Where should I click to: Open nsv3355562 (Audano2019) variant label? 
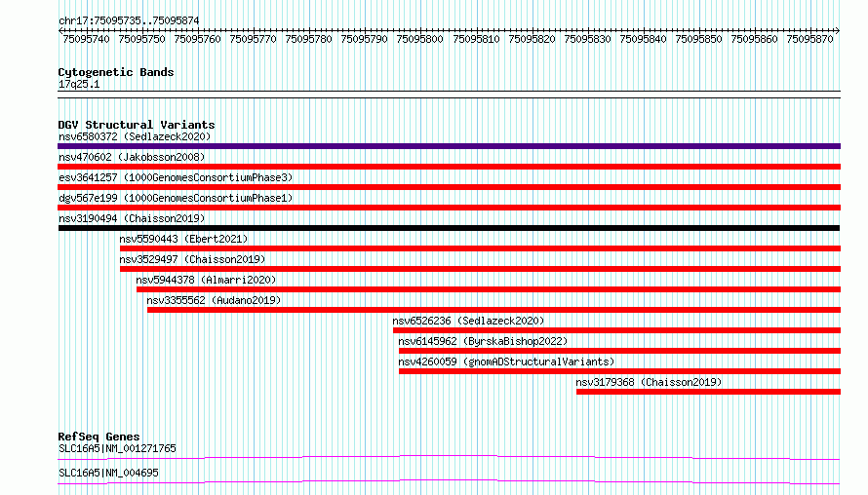point(214,300)
